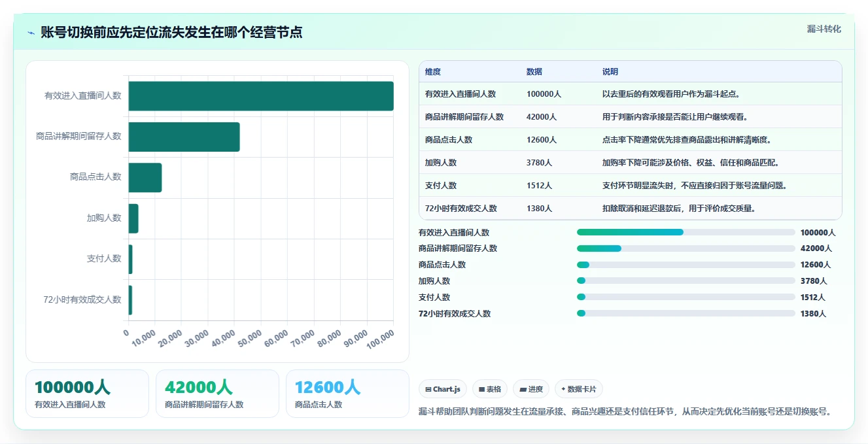Viewport: 868px width, 444px height.
Task: Click the 12600人 stat card
Action: pos(347,394)
